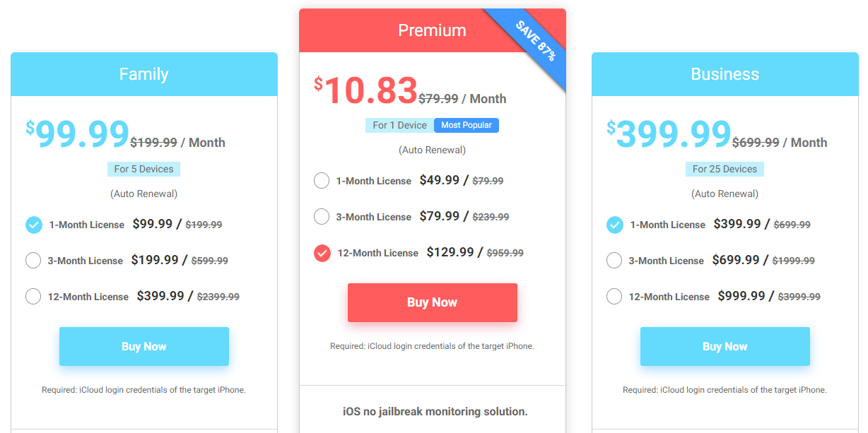Click the For 1 Device tag
This screenshot has width=868, height=433.
point(400,125)
